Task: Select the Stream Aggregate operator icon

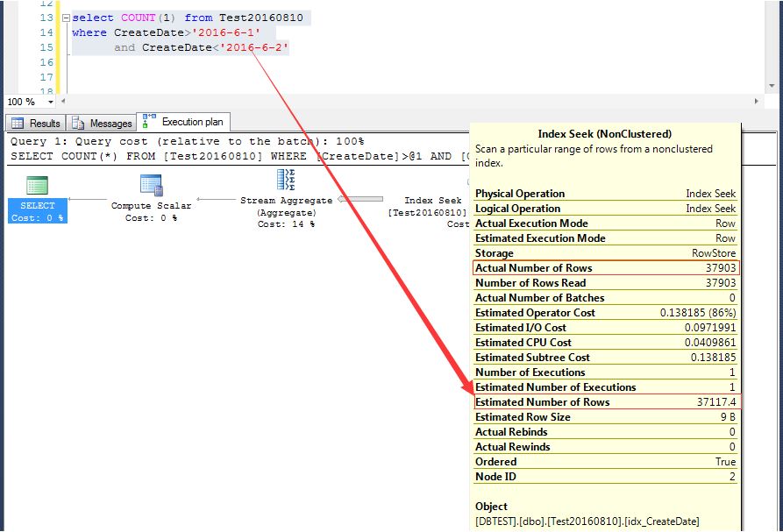Action: coord(286,180)
